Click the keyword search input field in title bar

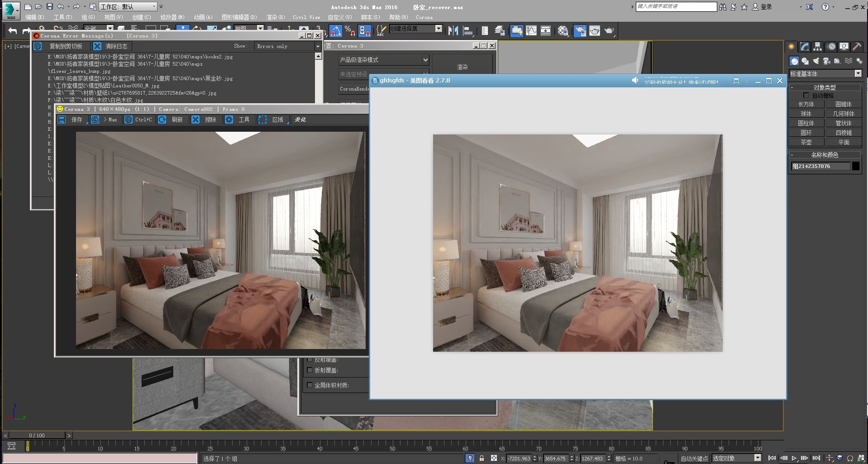tap(676, 6)
